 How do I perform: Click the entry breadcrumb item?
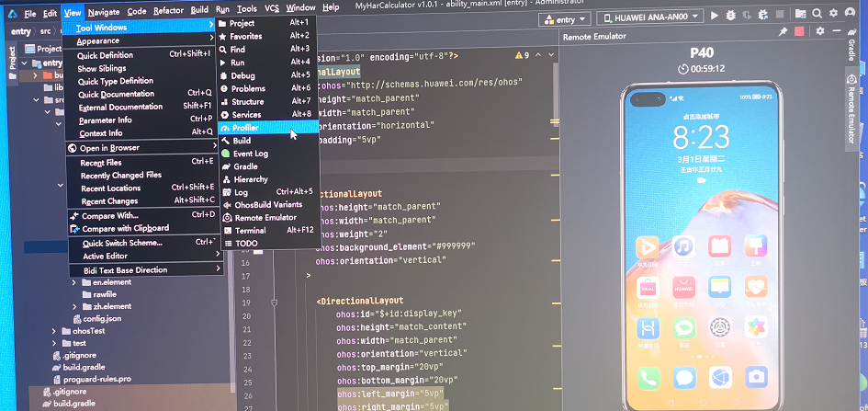click(20, 31)
